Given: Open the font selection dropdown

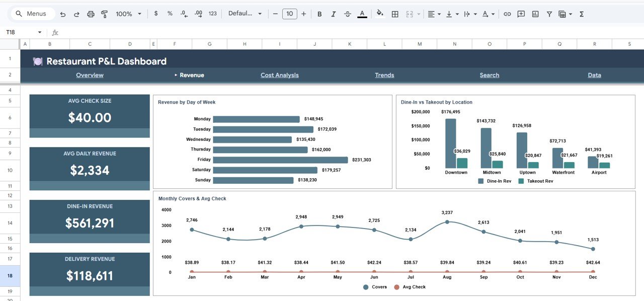Looking at the screenshot, I should pyautogui.click(x=245, y=14).
